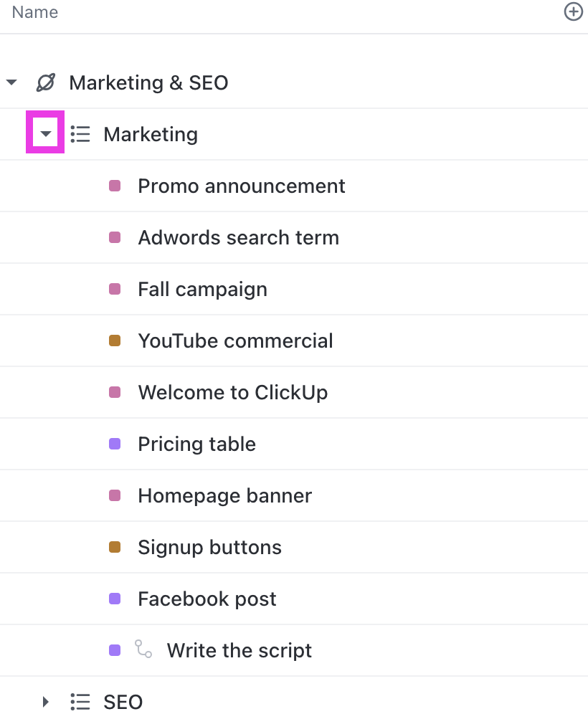
Task: Expand the SEO list
Action: point(46,702)
